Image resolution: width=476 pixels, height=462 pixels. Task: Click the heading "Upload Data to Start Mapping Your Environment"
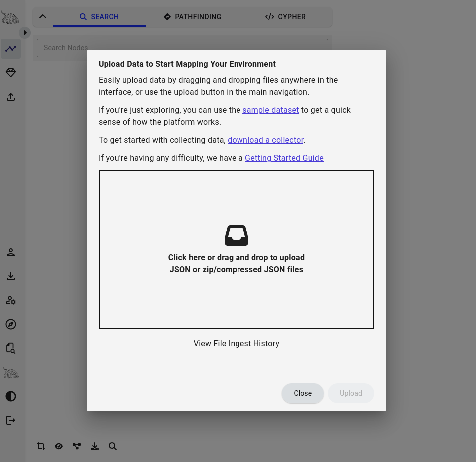click(187, 64)
